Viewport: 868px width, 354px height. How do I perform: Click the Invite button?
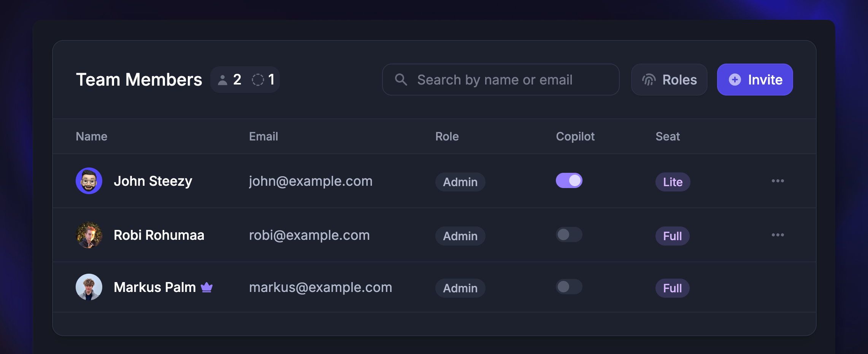pyautogui.click(x=755, y=80)
